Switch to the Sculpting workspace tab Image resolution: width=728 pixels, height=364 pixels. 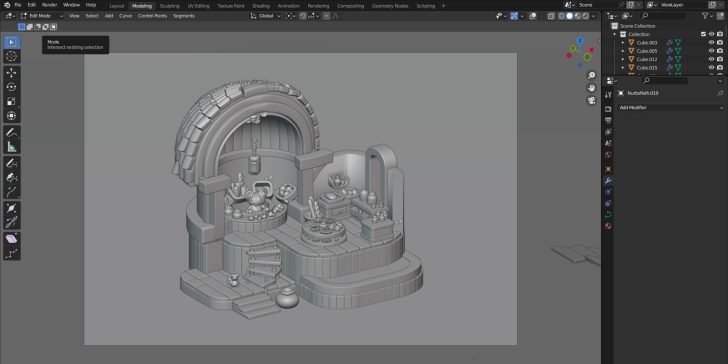coord(169,6)
